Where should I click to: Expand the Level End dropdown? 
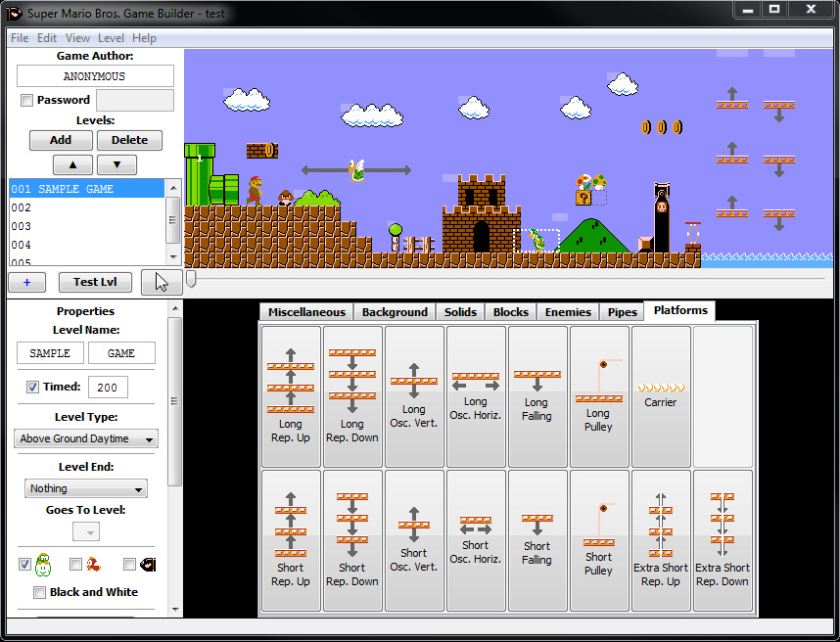pos(86,488)
